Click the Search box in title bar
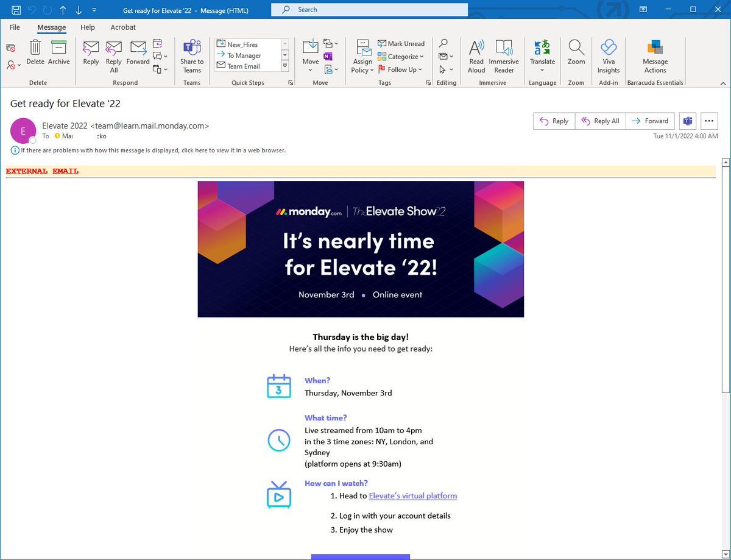This screenshot has height=560, width=731. pos(369,10)
